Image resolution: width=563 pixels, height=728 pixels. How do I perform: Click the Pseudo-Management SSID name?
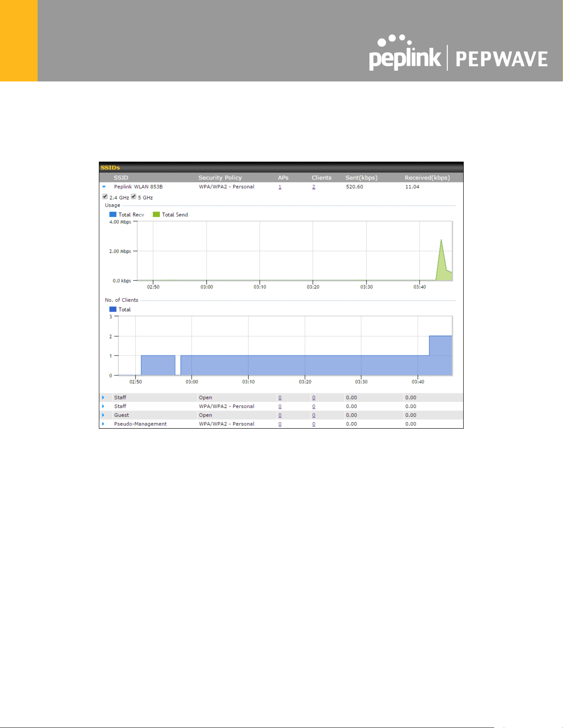pyautogui.click(x=140, y=424)
